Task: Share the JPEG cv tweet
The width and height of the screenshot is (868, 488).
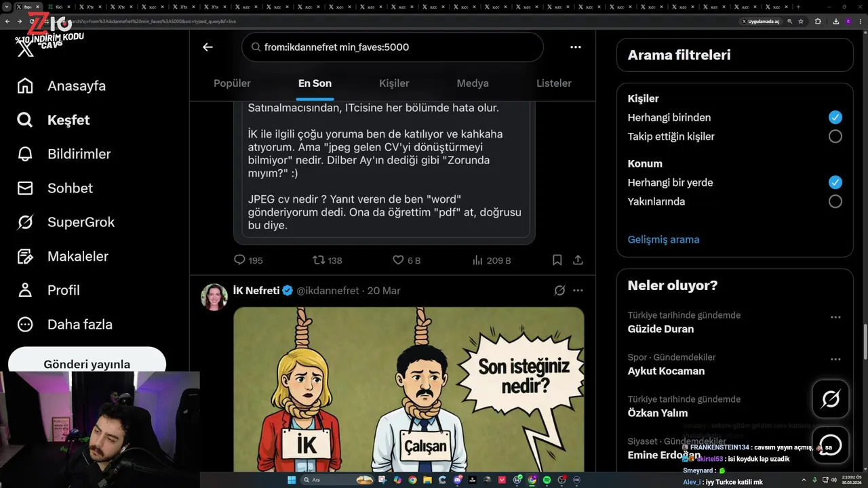Action: pos(578,260)
